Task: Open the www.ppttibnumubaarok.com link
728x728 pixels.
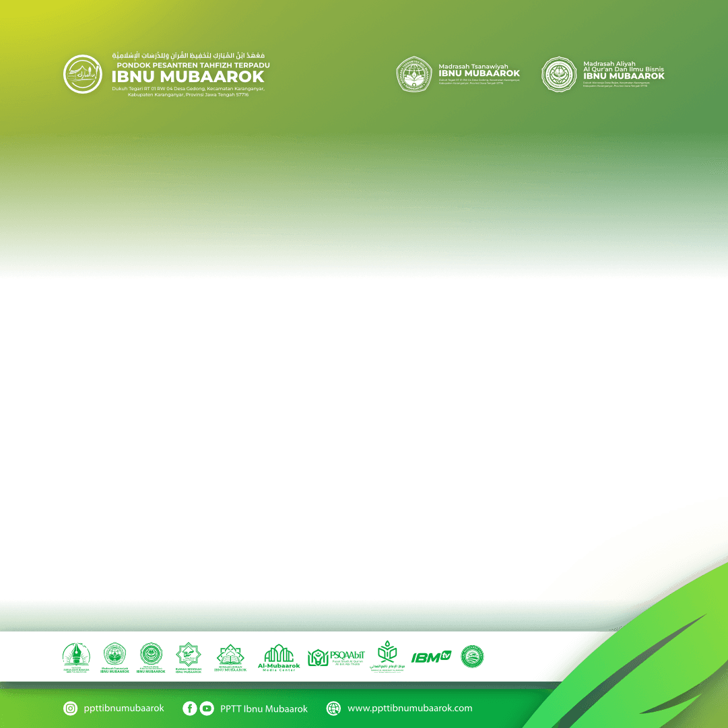Action: click(x=410, y=708)
